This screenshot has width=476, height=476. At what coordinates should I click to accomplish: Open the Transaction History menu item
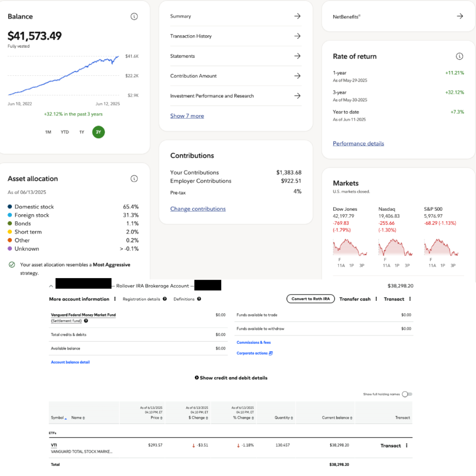(x=236, y=36)
